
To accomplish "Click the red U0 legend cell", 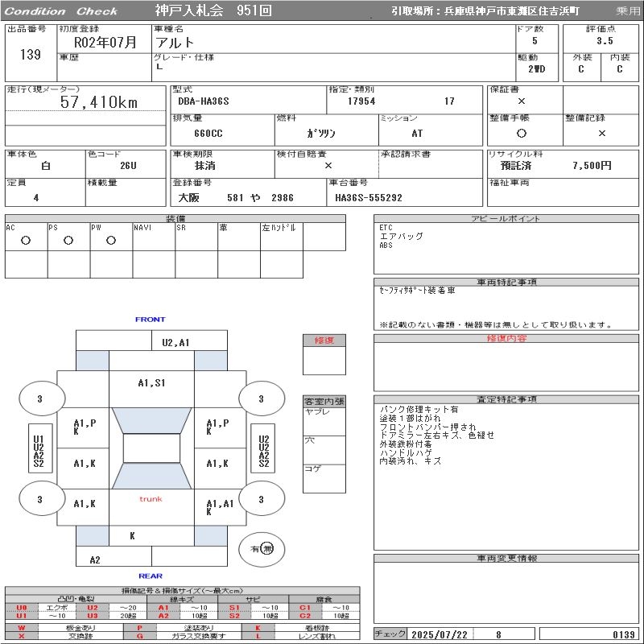I will [x=22, y=608].
